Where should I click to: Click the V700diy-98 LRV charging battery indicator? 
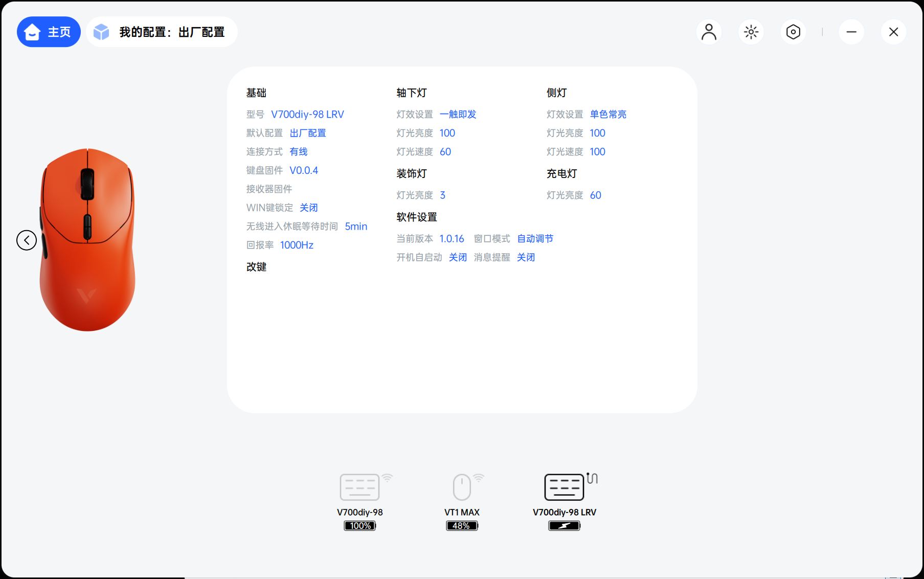565,526
